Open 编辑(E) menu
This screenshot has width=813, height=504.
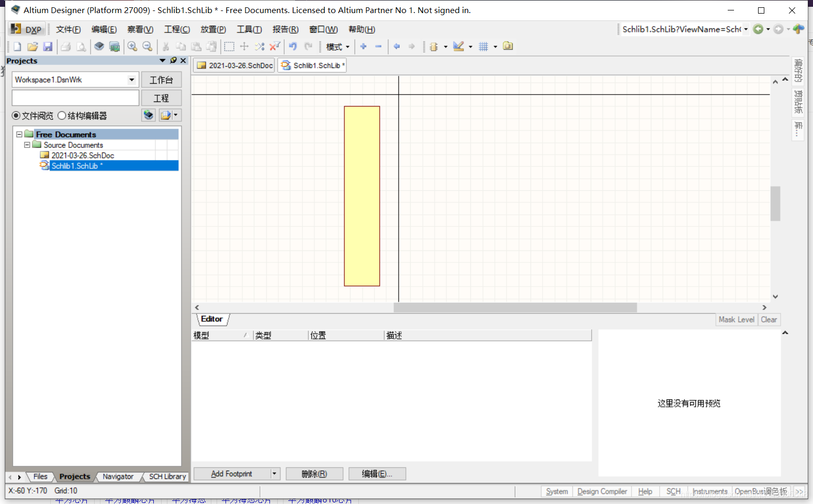click(104, 30)
